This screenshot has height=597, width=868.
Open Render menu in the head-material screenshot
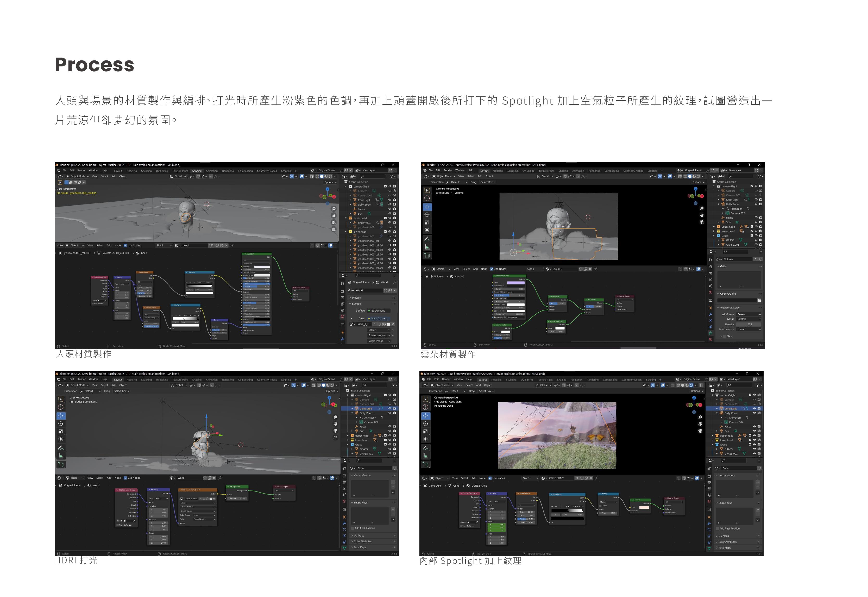[81, 171]
